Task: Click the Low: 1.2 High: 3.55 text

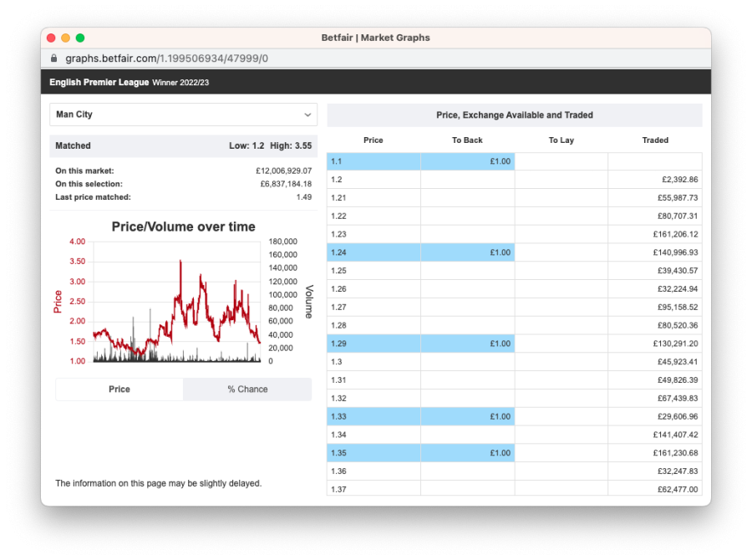Action: 271,146
